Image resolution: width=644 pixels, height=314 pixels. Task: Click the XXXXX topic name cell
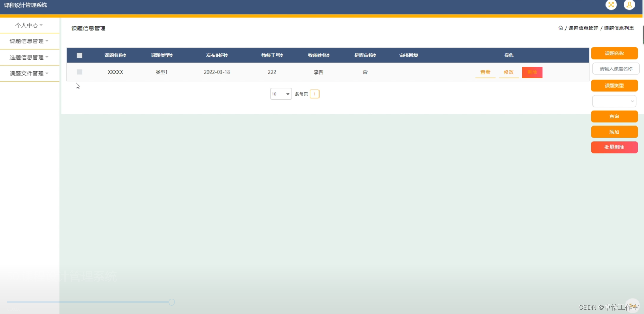pos(115,72)
